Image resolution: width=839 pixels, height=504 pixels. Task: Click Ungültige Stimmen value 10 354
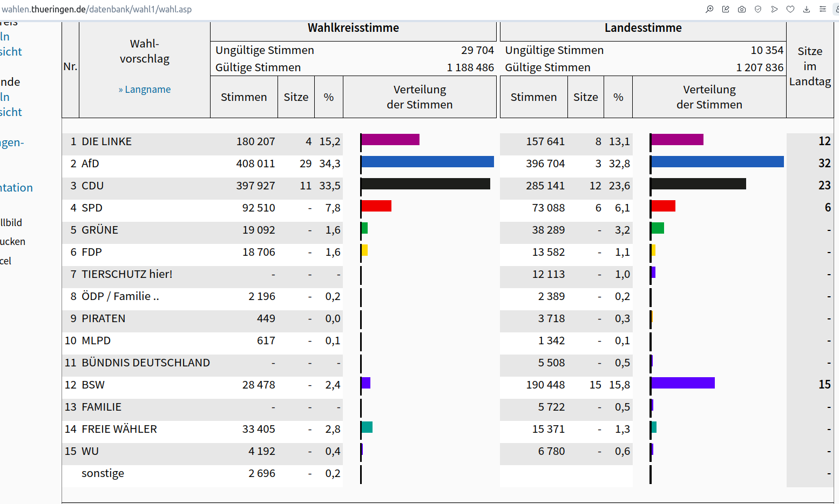pos(767,50)
